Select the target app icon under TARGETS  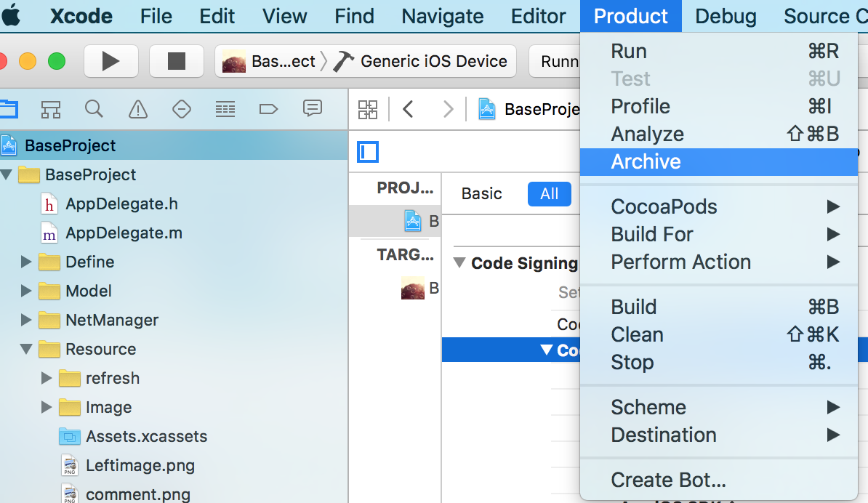[413, 289]
